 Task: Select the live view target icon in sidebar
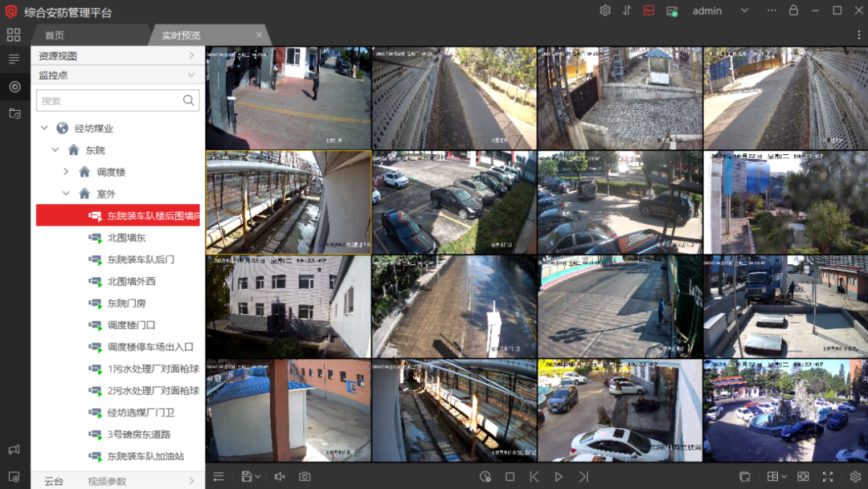pyautogui.click(x=15, y=87)
